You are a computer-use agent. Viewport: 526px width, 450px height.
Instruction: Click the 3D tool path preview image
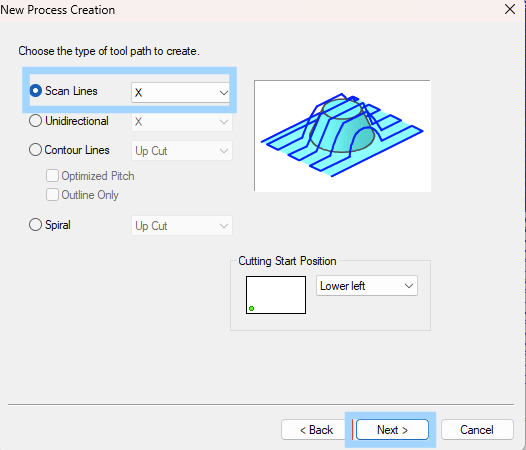(x=343, y=136)
